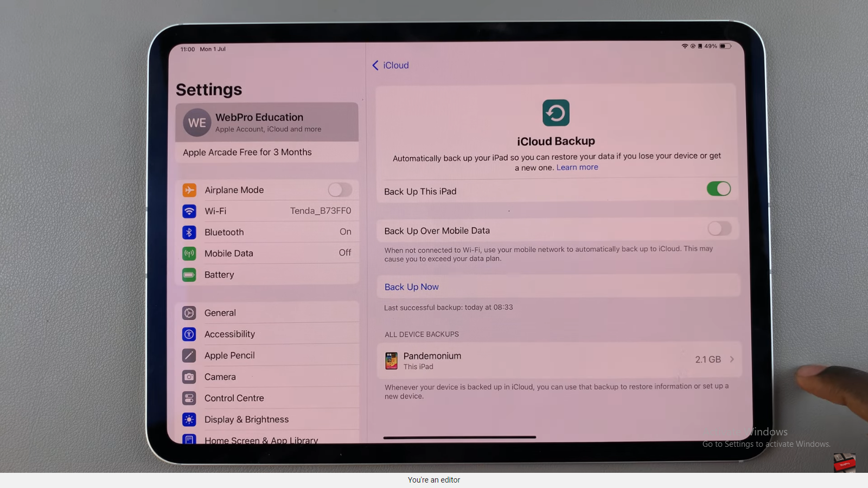Tap the Accessibility icon
The width and height of the screenshot is (868, 488).
click(189, 334)
